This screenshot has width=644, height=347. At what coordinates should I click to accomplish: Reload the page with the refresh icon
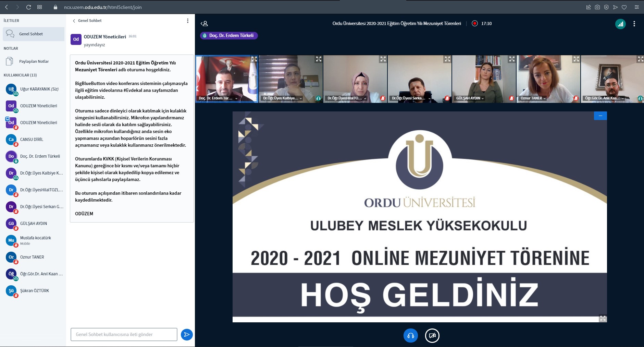point(28,7)
